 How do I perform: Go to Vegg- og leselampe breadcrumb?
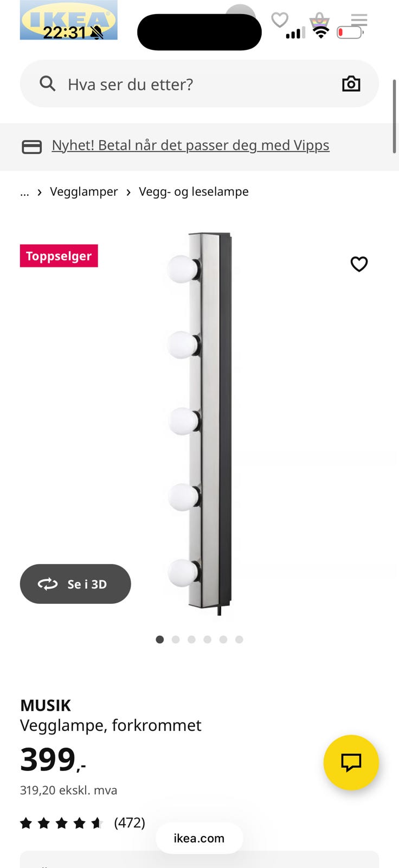click(194, 192)
